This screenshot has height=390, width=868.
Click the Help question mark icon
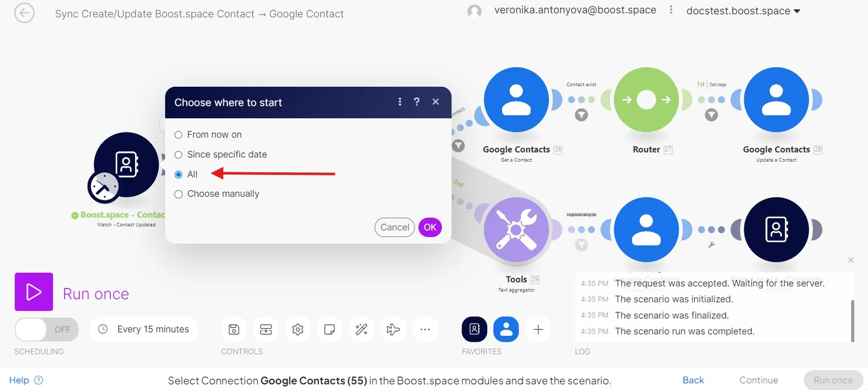click(39, 380)
